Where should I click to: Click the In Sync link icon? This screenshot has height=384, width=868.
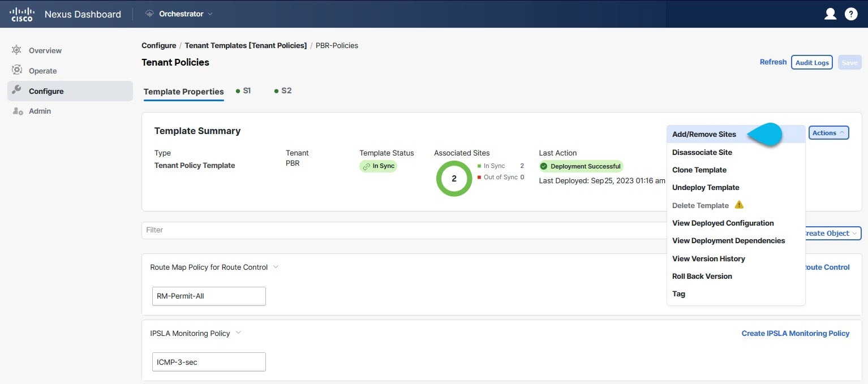click(367, 166)
